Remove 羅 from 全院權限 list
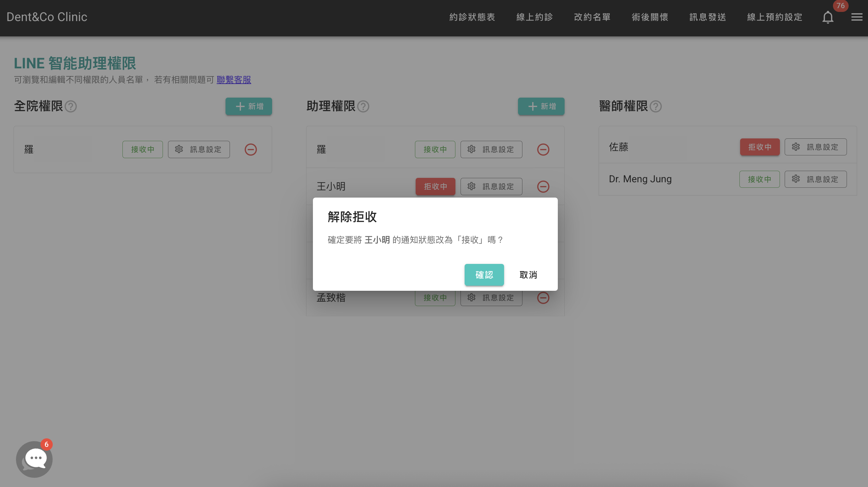Viewport: 868px width, 487px height. pyautogui.click(x=251, y=149)
